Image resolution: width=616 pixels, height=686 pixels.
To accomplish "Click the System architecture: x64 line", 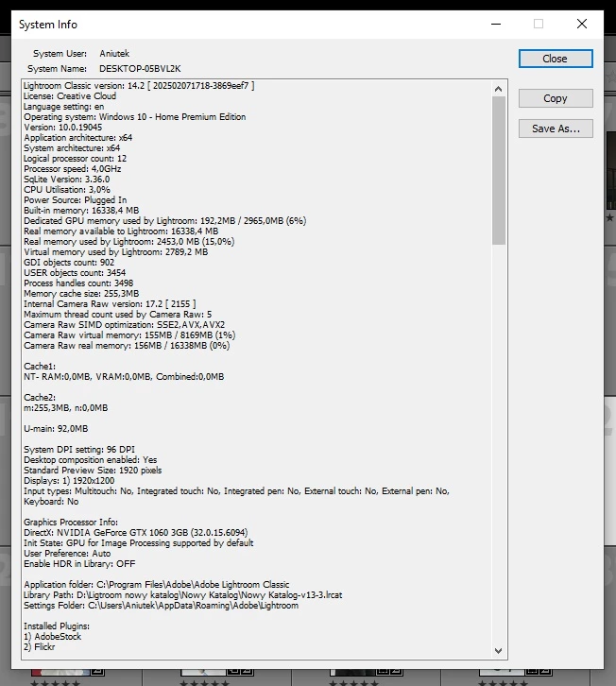I will [72, 148].
